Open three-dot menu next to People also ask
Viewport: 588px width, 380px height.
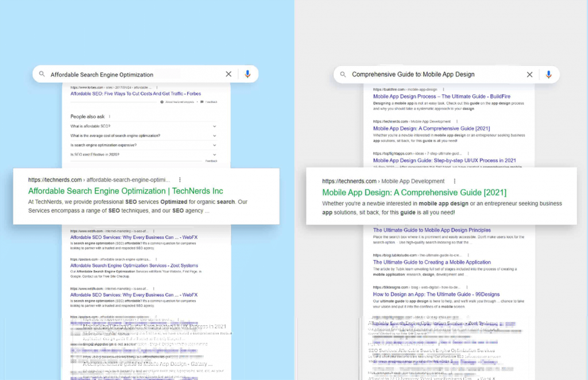coord(110,116)
